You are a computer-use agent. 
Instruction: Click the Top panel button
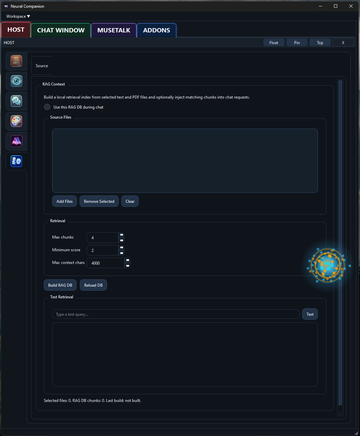[320, 43]
